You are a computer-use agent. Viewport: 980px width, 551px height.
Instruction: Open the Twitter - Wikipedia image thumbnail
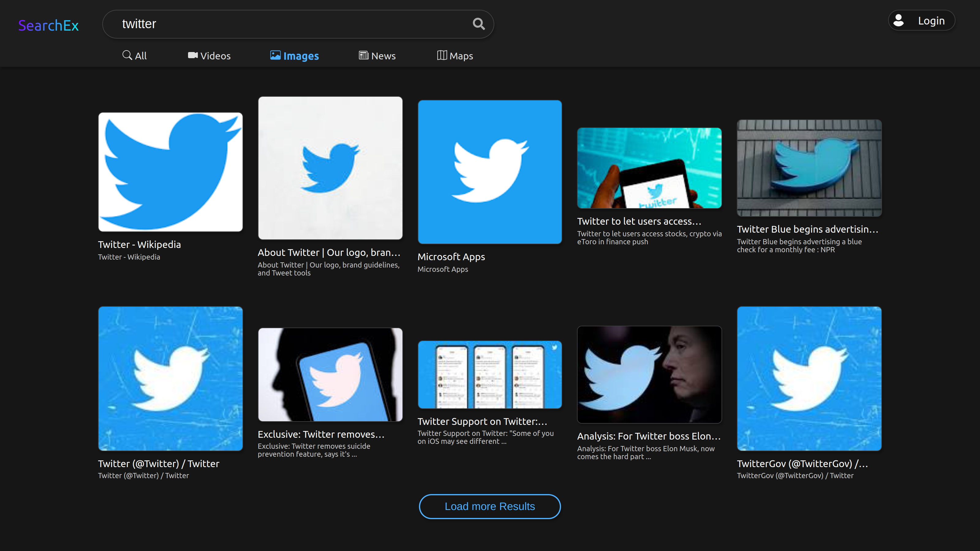pos(170,172)
